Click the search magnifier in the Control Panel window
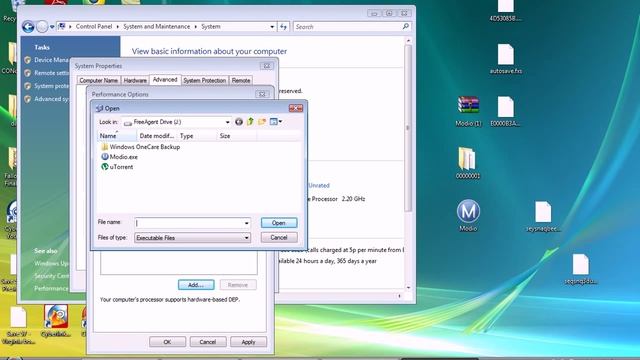Screen dimensions: 640x360 (406, 27)
